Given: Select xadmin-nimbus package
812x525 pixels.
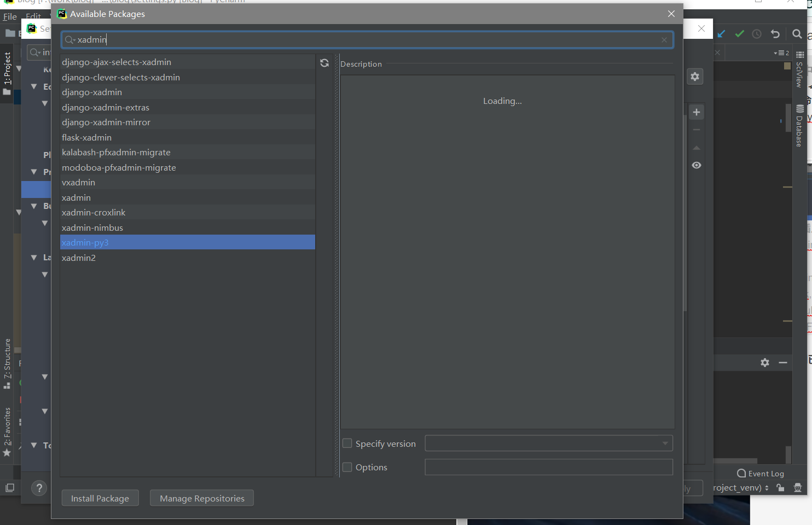Looking at the screenshot, I should tap(188, 227).
